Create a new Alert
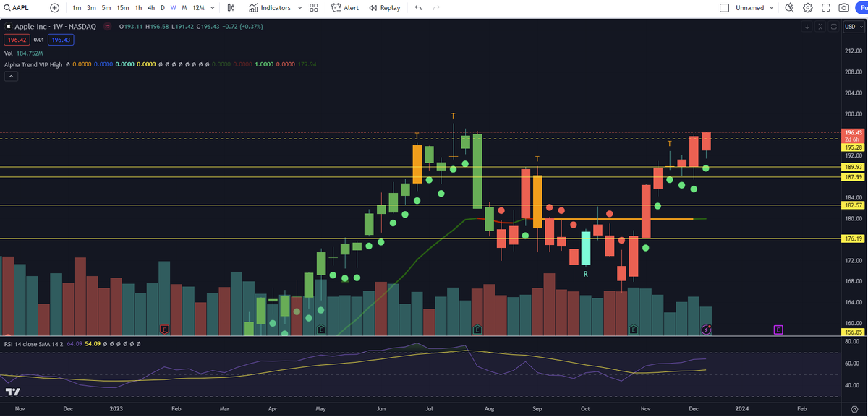The height and width of the screenshot is (417, 868). tap(345, 8)
